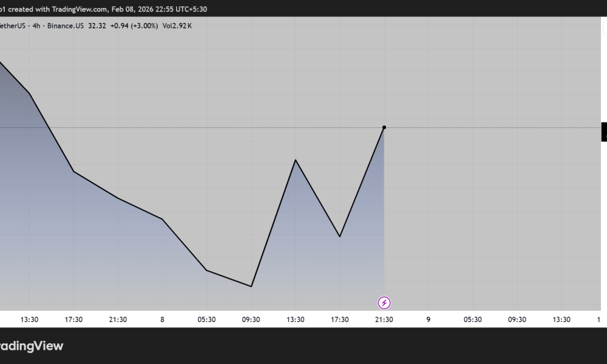Click the purple lightning bolt event icon
The width and height of the screenshot is (607, 364).
pos(384,302)
